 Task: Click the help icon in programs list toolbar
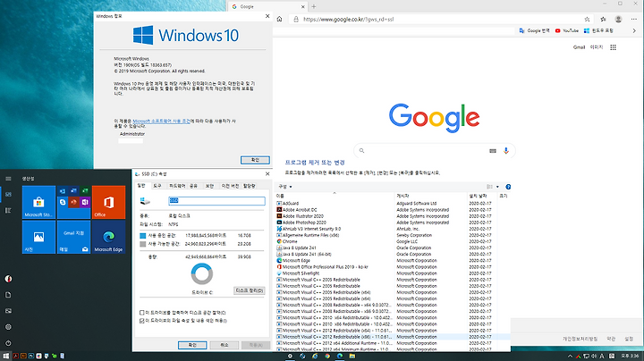coord(508,187)
